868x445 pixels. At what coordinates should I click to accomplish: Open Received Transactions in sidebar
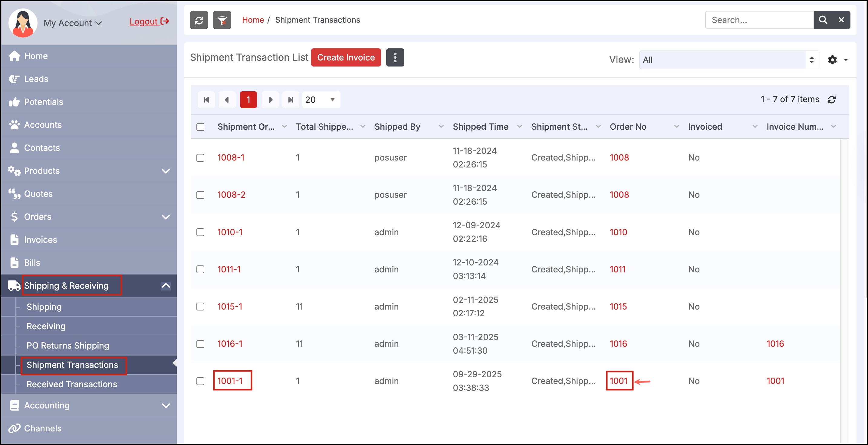coord(72,384)
